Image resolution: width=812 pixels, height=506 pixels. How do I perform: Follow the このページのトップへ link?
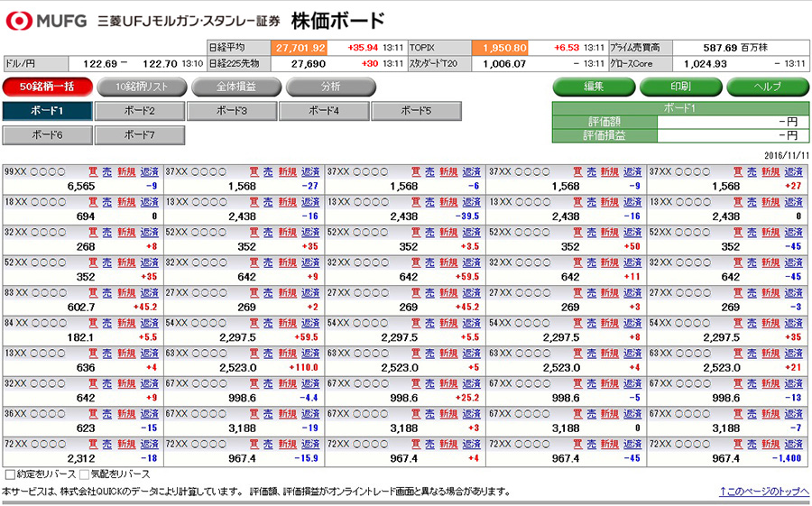[764, 492]
